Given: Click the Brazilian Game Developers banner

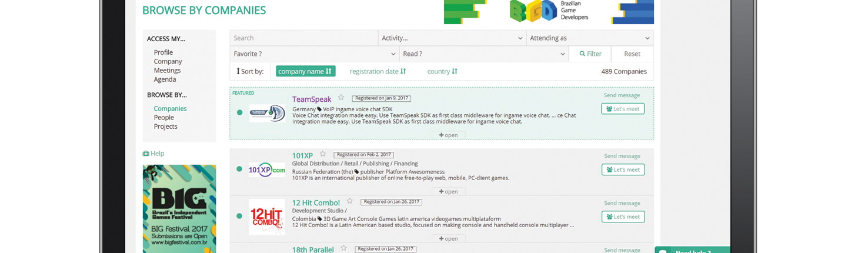Looking at the screenshot, I should 549,12.
